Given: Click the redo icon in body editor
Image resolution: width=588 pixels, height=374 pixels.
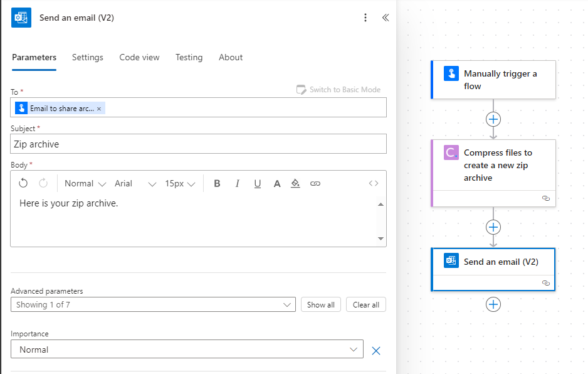Looking at the screenshot, I should 43,183.
